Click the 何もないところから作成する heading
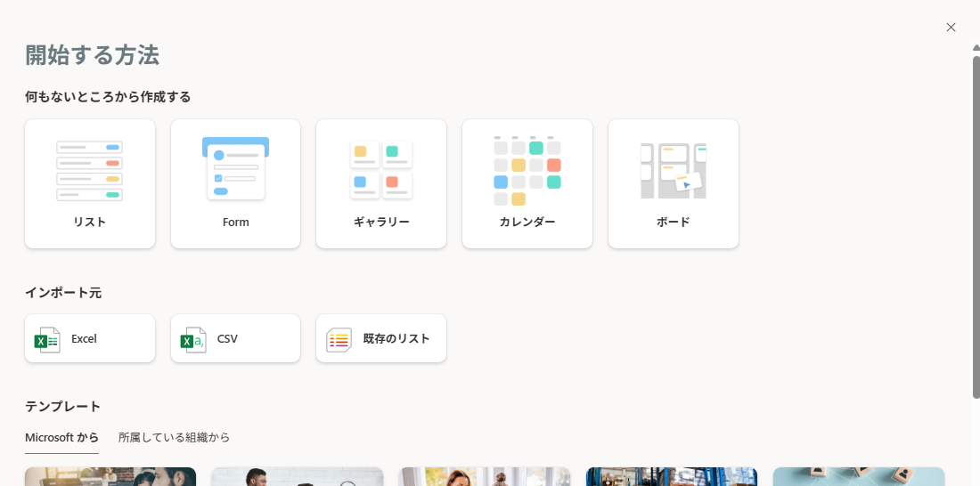 click(x=108, y=97)
